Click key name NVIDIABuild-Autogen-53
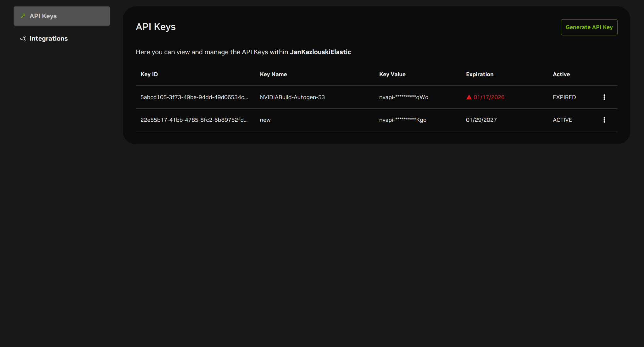644x347 pixels. tap(292, 97)
